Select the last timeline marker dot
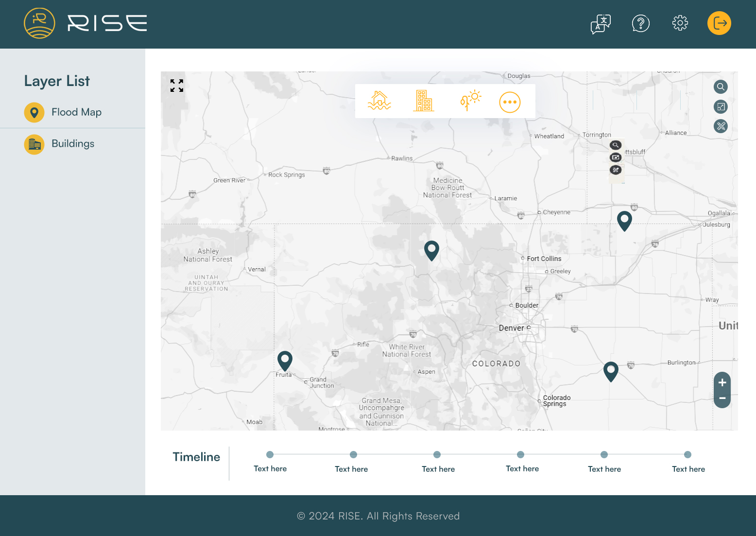The width and height of the screenshot is (756, 536). [687, 455]
